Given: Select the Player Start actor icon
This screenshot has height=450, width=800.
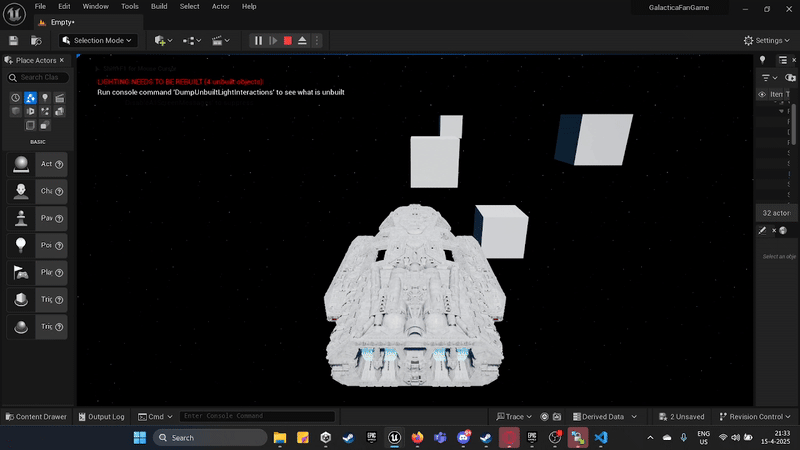Looking at the screenshot, I should [x=21, y=272].
